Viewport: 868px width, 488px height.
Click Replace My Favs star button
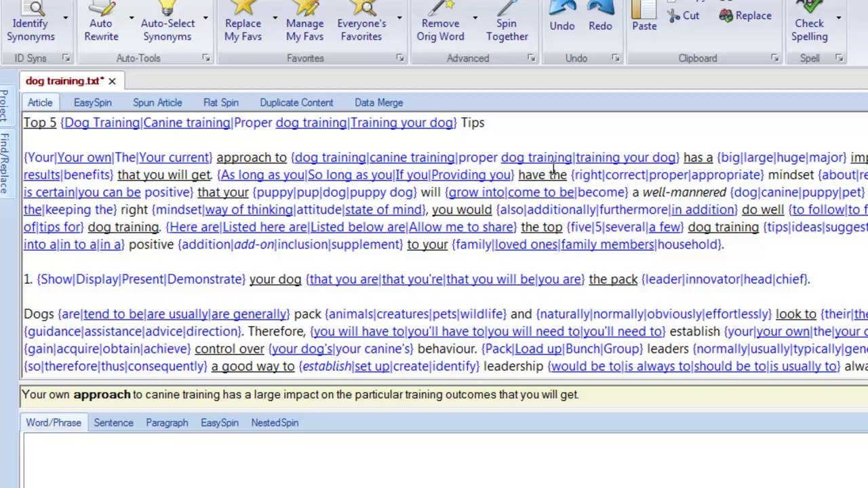pos(243,22)
